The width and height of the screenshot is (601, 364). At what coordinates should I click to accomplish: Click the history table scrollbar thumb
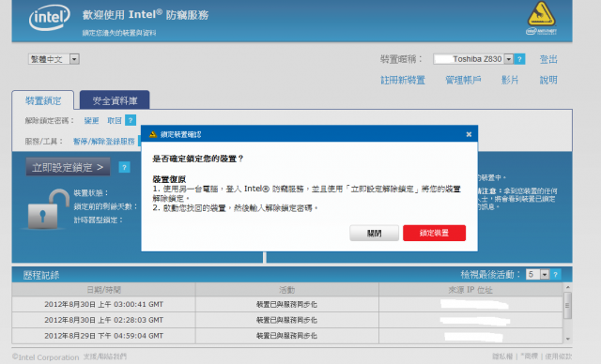pos(567,306)
